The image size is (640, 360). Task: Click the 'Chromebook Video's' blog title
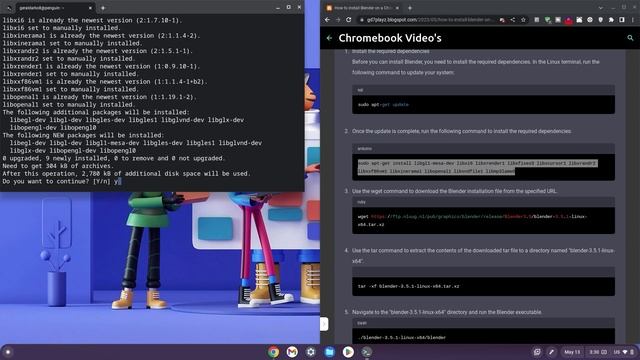point(390,38)
